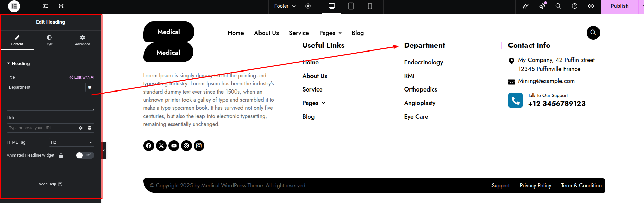The image size is (644, 203).
Task: Click the preview changes eye icon
Action: [591, 6]
